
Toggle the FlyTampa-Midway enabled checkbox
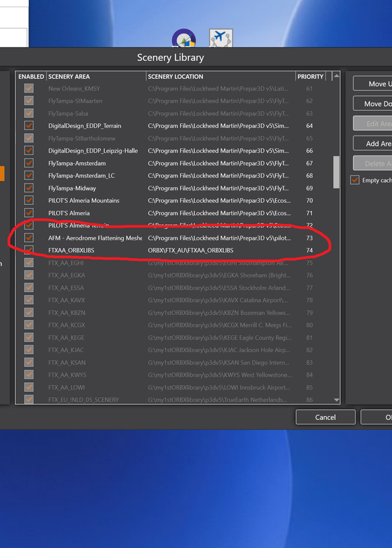pyautogui.click(x=29, y=188)
